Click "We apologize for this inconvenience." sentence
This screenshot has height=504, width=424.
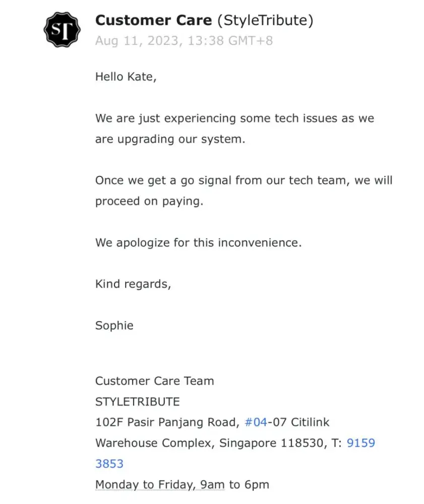click(198, 242)
